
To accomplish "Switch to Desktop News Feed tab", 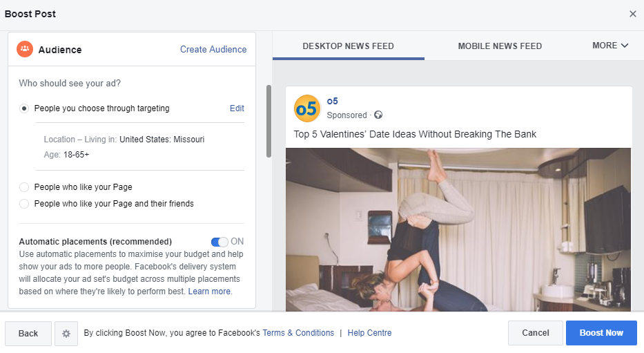I will (349, 46).
